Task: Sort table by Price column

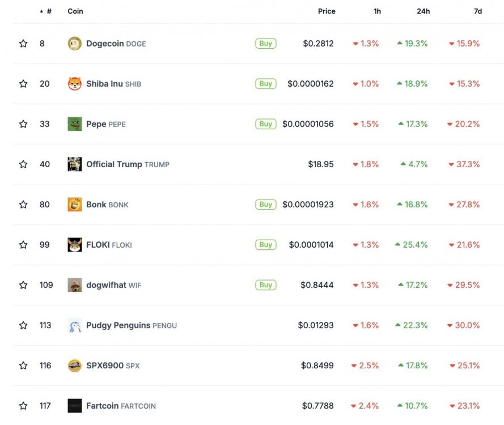Action: (x=326, y=11)
